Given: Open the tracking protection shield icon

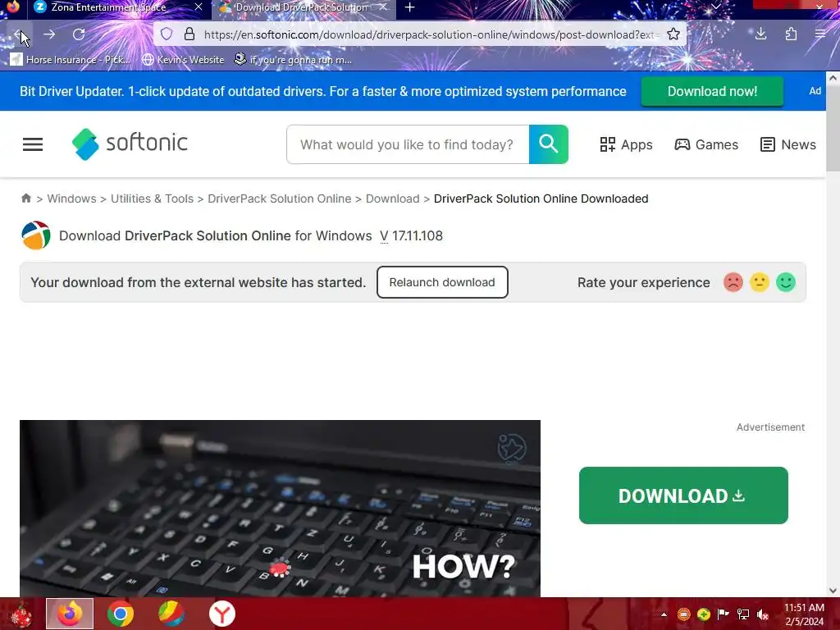Looking at the screenshot, I should (167, 34).
